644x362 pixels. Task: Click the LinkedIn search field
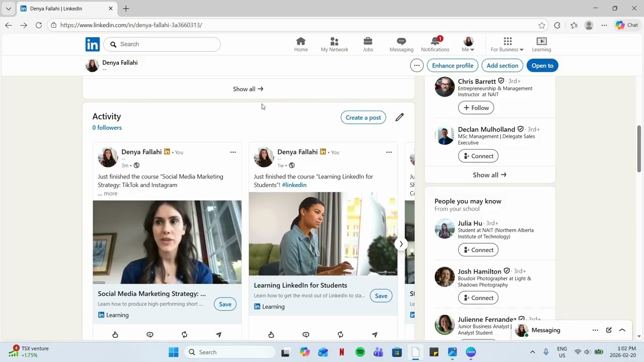click(x=162, y=44)
